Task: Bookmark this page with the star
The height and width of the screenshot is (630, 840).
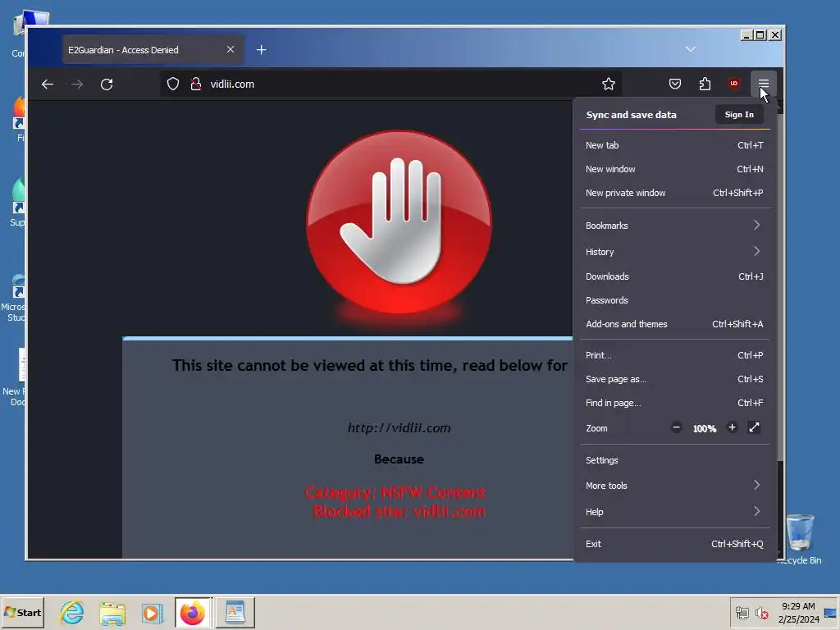Action: coord(608,84)
